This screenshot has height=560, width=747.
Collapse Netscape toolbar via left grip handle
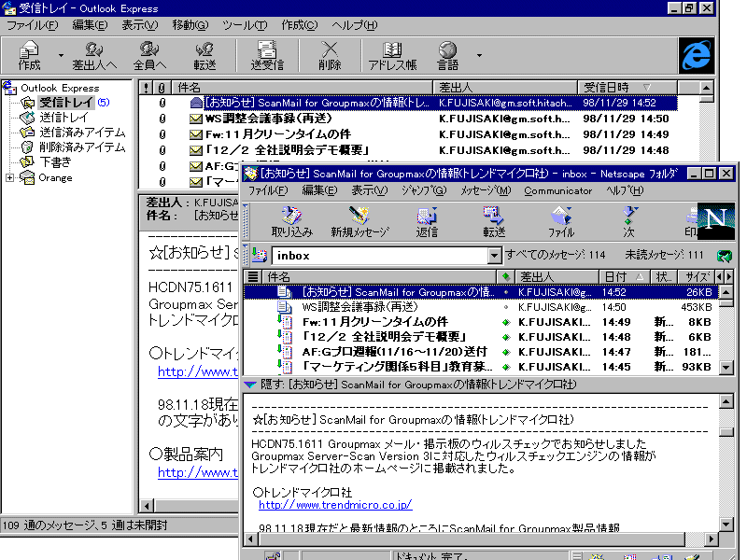point(246,220)
